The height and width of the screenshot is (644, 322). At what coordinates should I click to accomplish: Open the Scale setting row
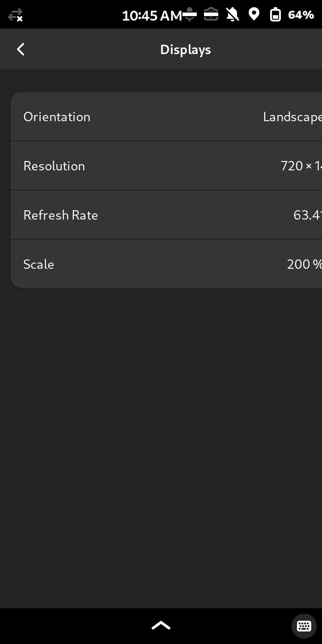point(134,264)
